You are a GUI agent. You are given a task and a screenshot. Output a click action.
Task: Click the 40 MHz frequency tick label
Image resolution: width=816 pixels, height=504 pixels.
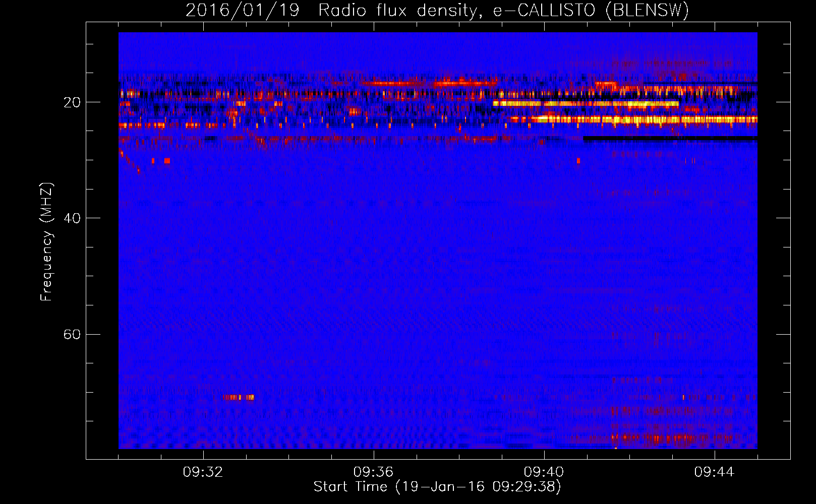(72, 218)
